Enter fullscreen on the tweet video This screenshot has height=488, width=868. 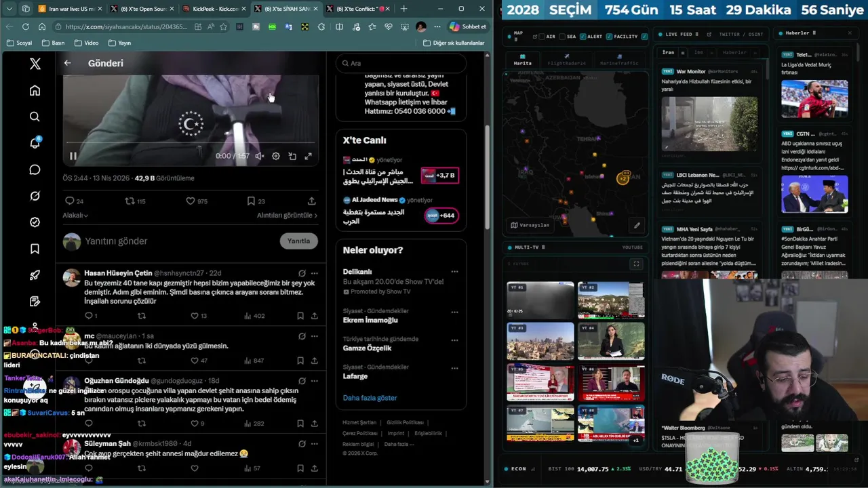pyautogui.click(x=309, y=156)
